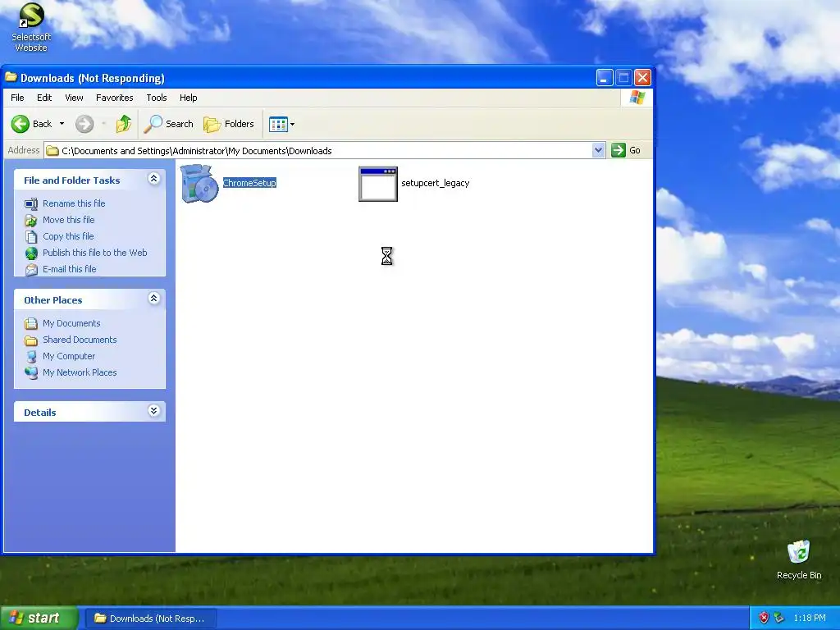Go to My Documents link
840x630 pixels.
tap(71, 323)
